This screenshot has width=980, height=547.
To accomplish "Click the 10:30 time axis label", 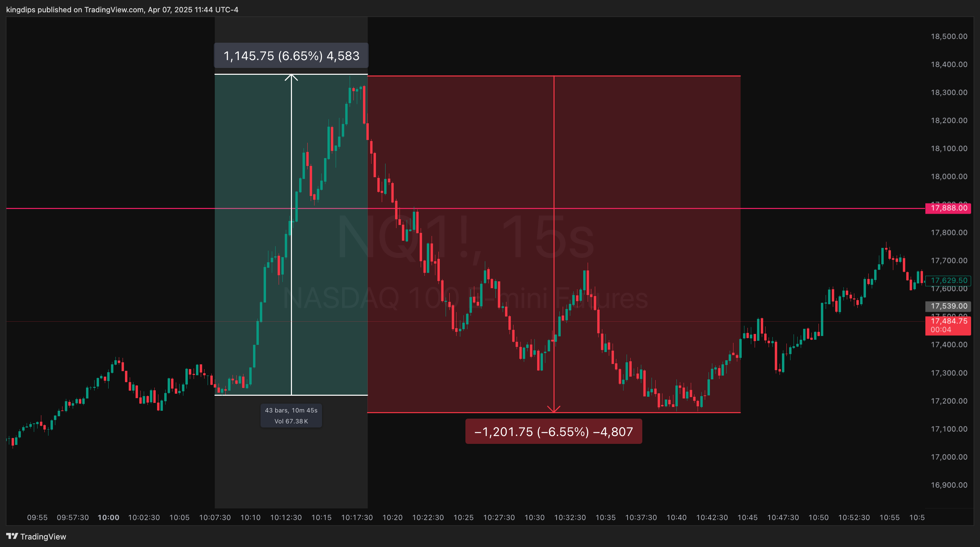I will [534, 517].
